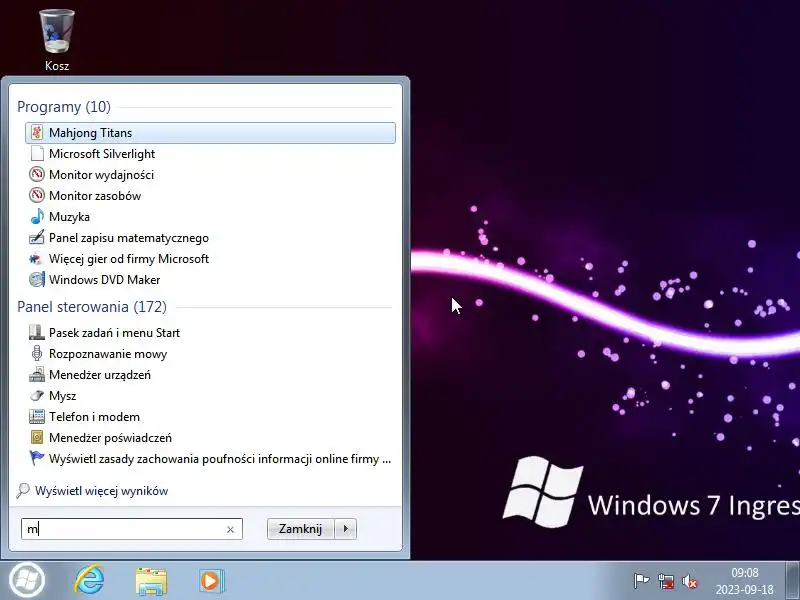This screenshot has width=800, height=600.
Task: Select Menedżer urządzeń result text
Action: [100, 375]
